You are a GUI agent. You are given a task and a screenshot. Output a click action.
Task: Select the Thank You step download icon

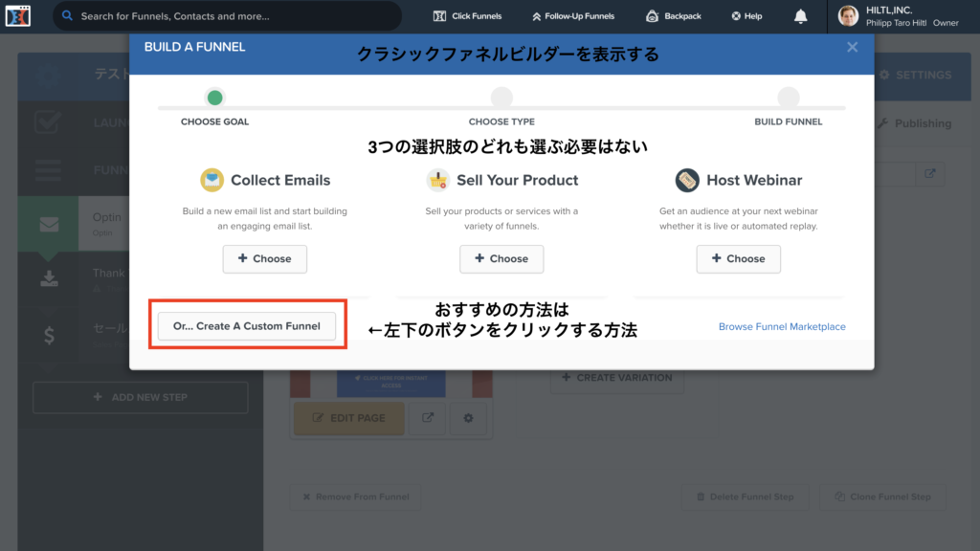pos(49,278)
